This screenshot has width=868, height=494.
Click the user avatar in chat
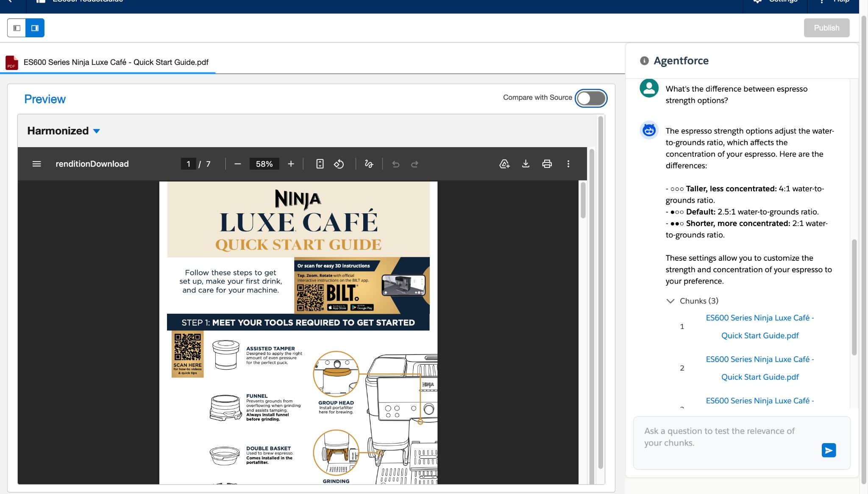[x=649, y=88]
